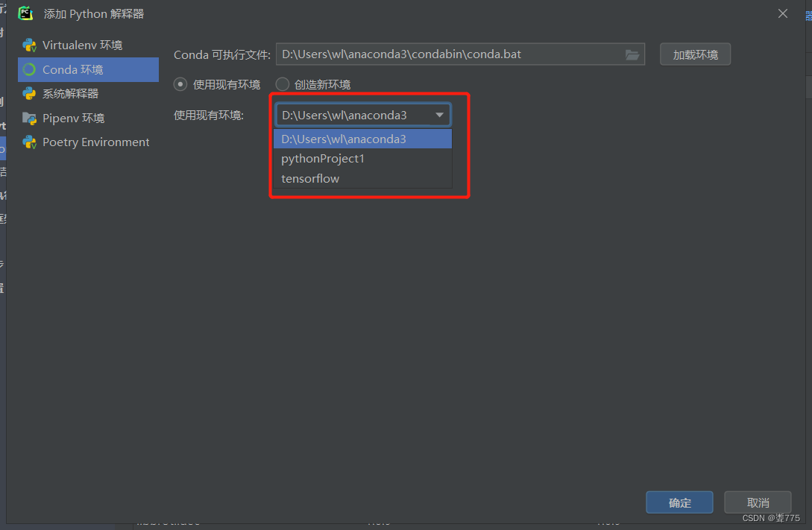Collapse the existing environment dropdown via its arrow
Viewport: 812px width, 530px height.
click(x=439, y=115)
